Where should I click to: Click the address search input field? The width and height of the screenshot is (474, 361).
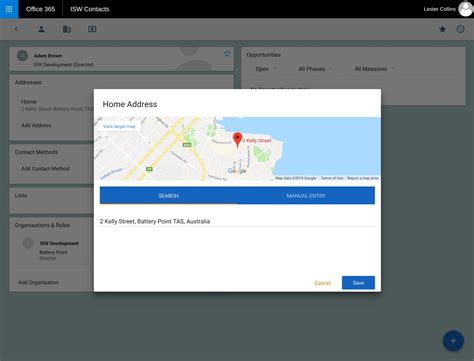[237, 221]
